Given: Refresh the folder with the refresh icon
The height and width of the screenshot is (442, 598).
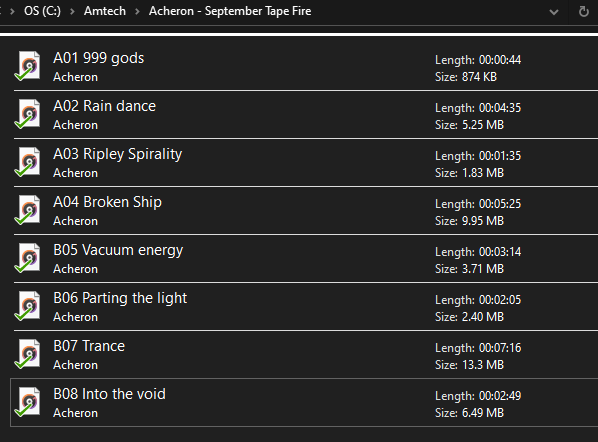Looking at the screenshot, I should tap(584, 11).
